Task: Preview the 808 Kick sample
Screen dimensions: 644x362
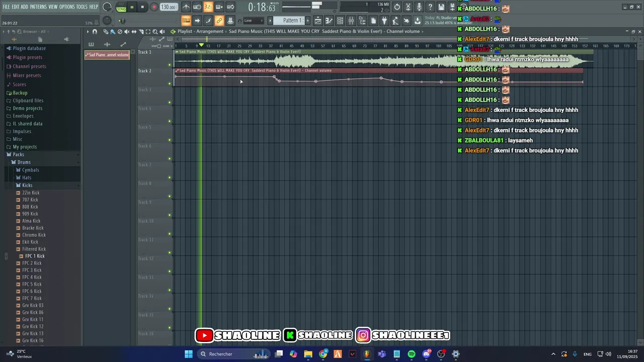Action: click(30, 207)
